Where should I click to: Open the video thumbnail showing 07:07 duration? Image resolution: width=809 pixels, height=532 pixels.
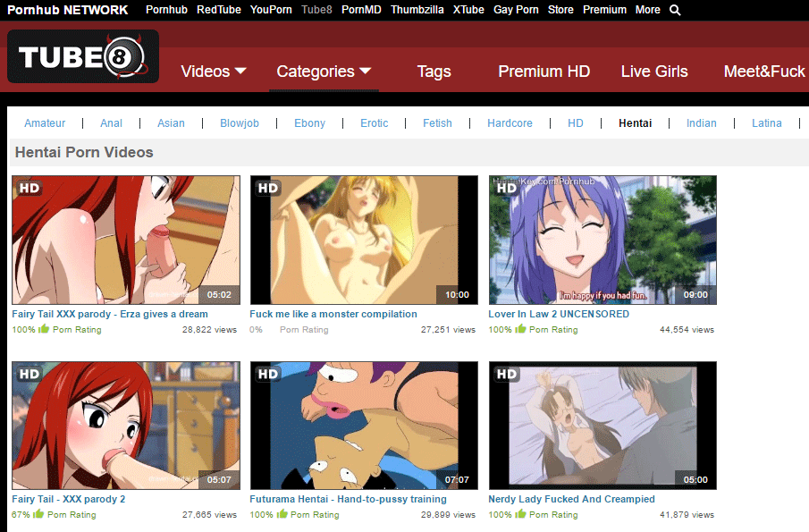364,426
